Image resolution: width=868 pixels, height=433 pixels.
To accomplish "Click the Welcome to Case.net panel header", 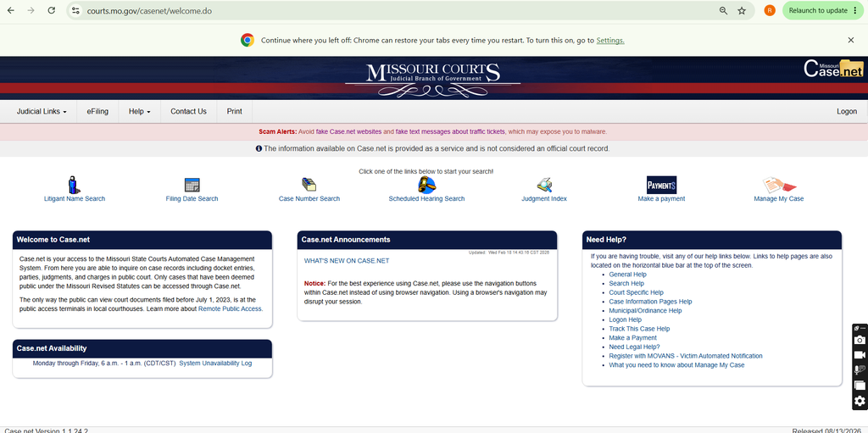I will pyautogui.click(x=142, y=240).
